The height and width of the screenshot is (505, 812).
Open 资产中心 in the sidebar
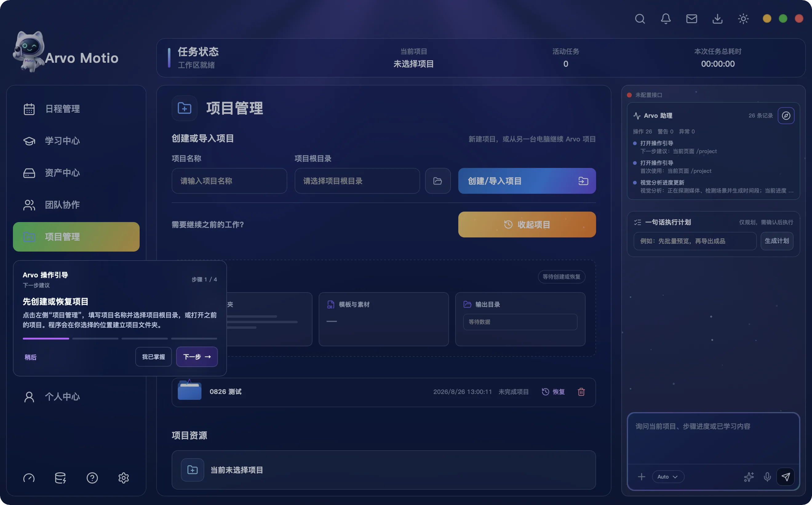(76, 173)
